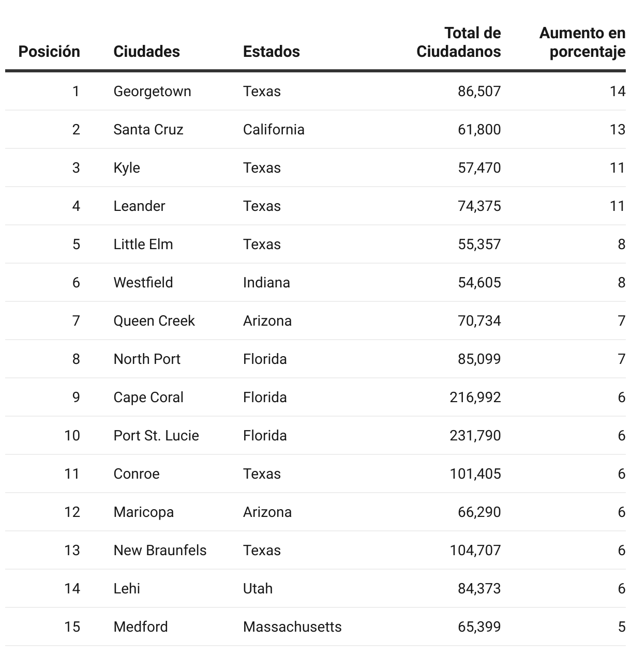Select Cape Coral's 216,992 population value
Image resolution: width=631 pixels, height=672 pixels.
pos(475,398)
